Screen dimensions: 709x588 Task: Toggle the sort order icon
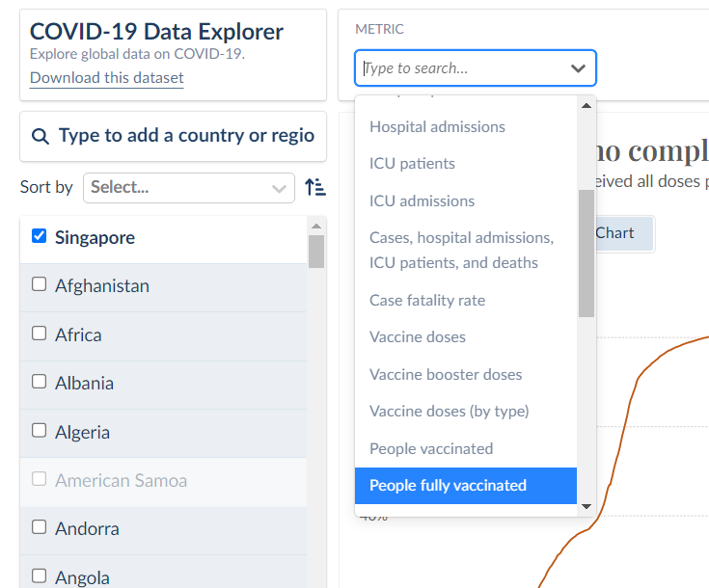coord(315,187)
